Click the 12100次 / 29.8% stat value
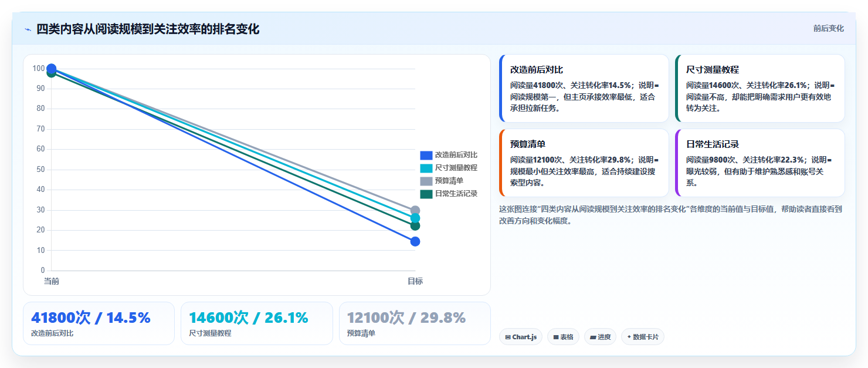Viewport: 868px width, 368px height. pos(406,318)
